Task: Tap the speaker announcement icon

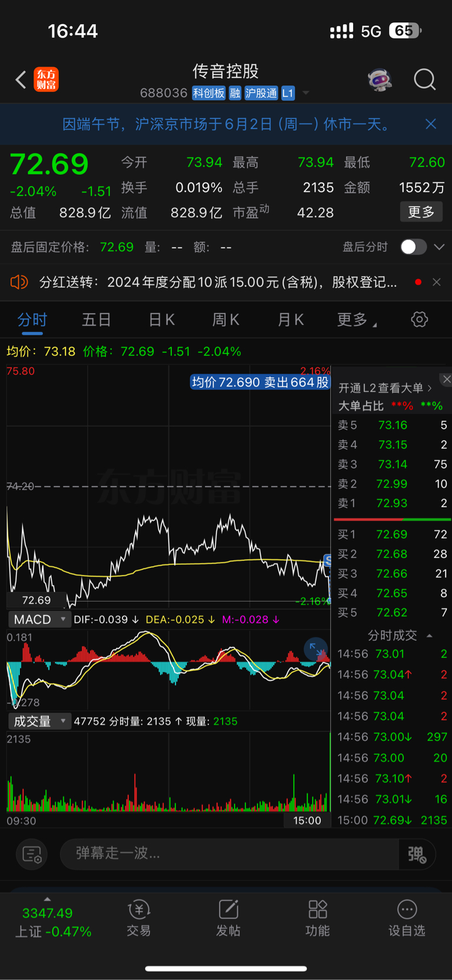Action: 19,282
